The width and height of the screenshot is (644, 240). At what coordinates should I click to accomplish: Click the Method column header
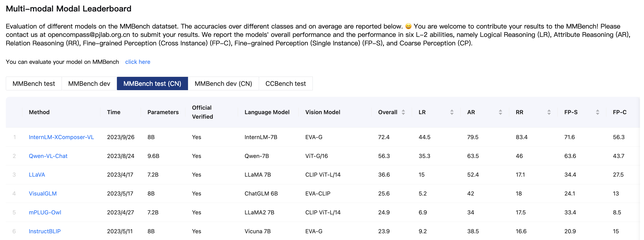[x=39, y=112]
